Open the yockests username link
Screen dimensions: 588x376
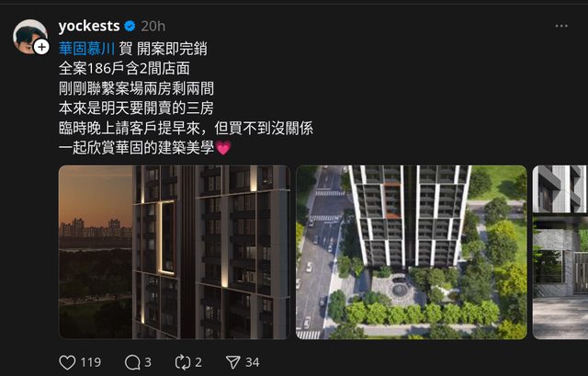[x=89, y=26]
